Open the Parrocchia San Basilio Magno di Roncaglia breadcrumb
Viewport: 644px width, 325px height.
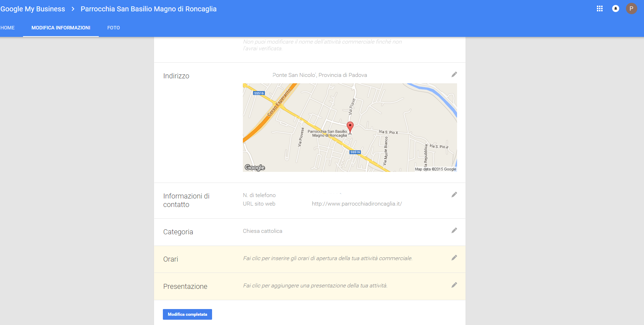[149, 9]
